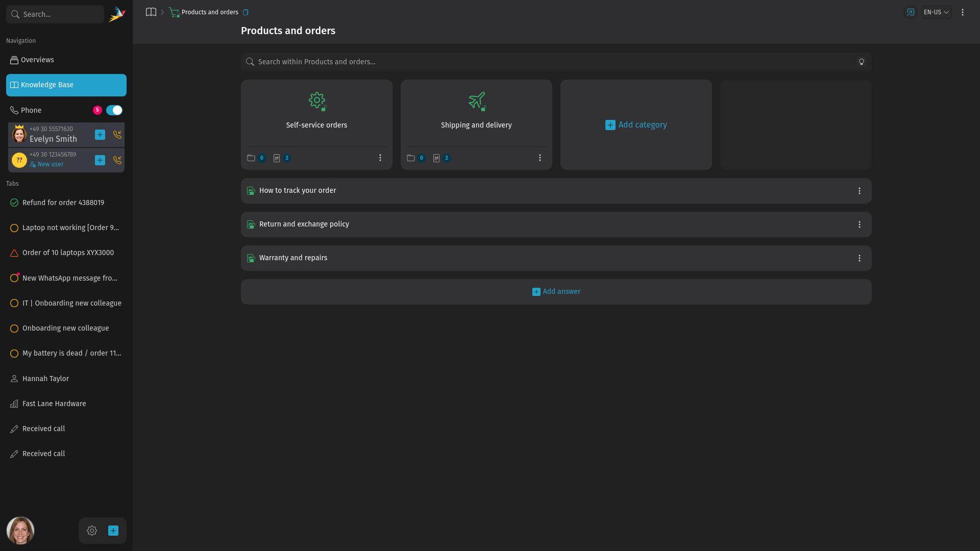Open the Hannah Taylor tab
The height and width of the screenshot is (551, 980).
pyautogui.click(x=66, y=379)
